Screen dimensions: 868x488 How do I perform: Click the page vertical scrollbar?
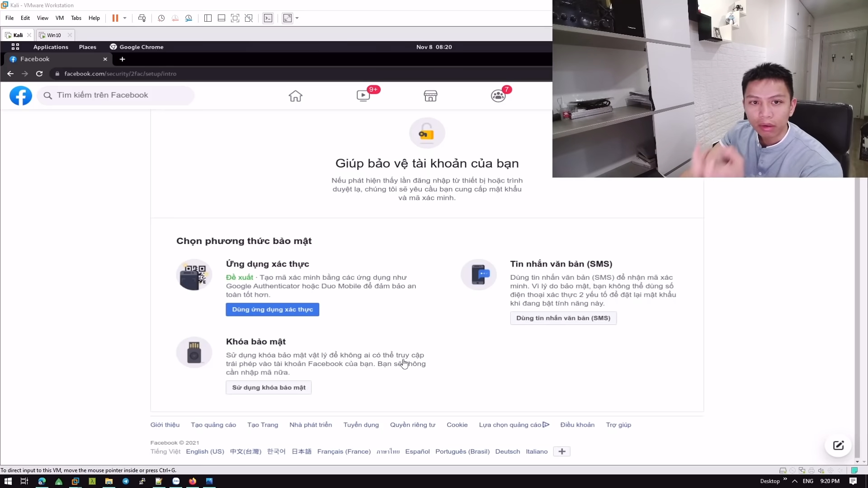[858, 316]
